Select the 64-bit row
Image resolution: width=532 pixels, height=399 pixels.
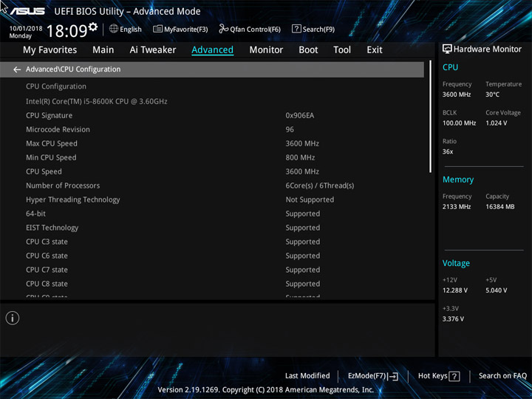click(x=212, y=214)
